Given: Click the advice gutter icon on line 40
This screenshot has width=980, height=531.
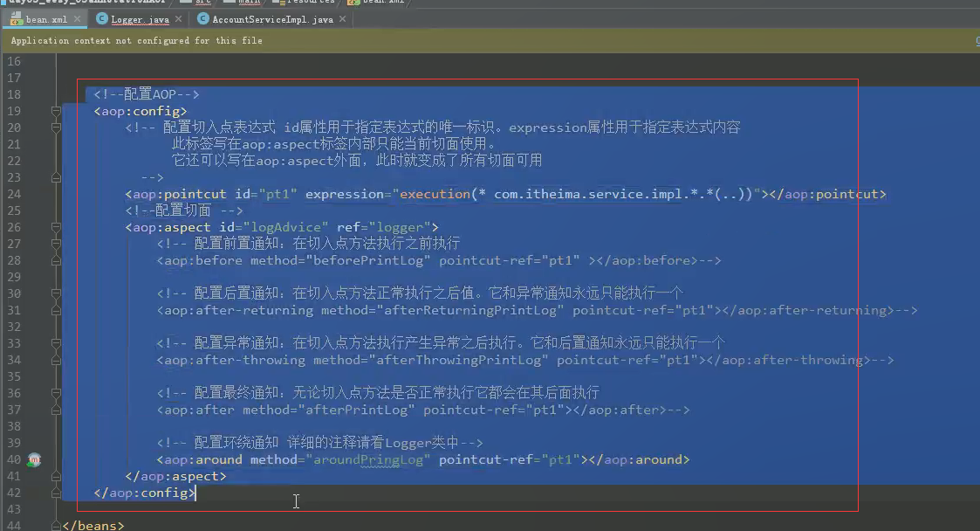Looking at the screenshot, I should (34, 459).
